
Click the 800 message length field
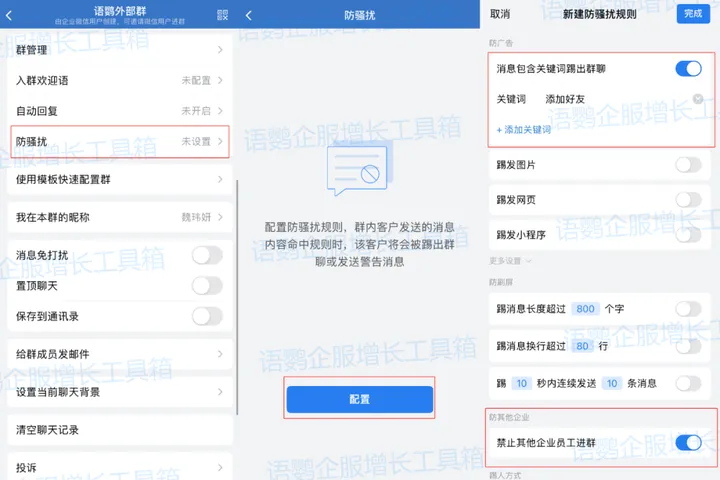point(585,309)
